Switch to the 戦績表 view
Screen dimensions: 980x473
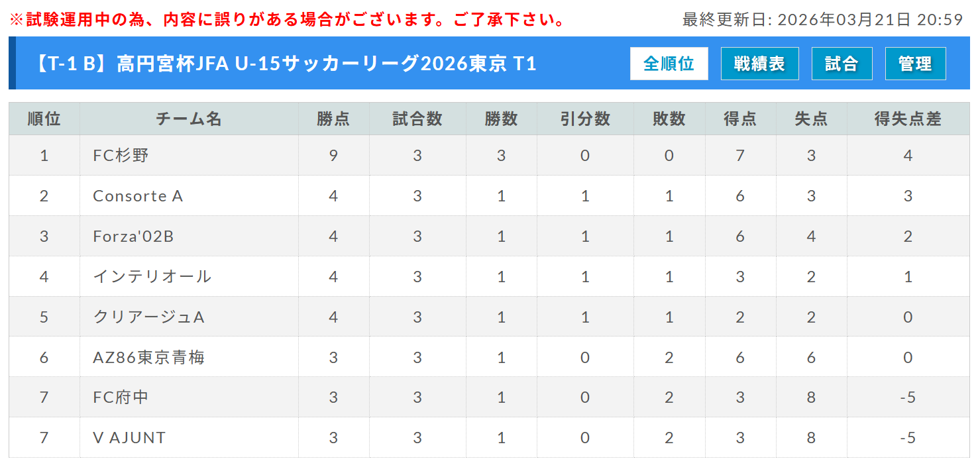pos(759,64)
